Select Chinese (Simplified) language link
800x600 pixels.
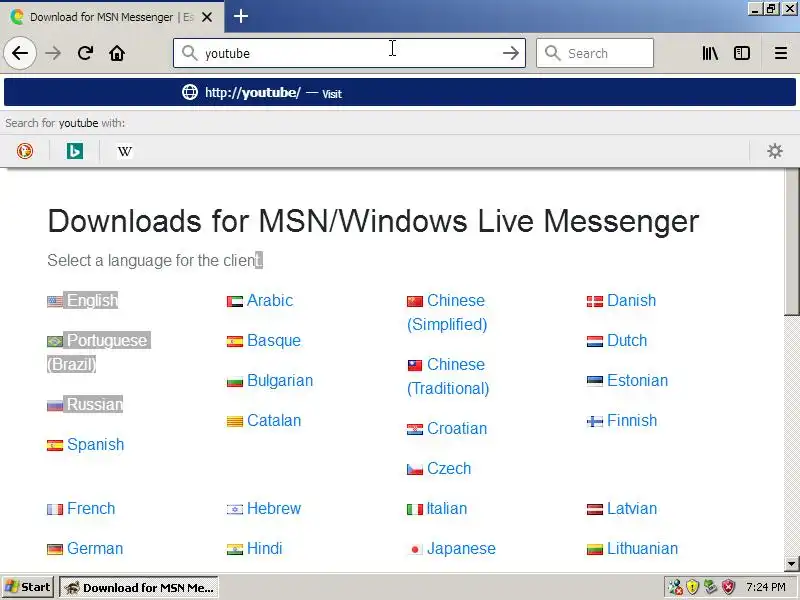coord(447,312)
